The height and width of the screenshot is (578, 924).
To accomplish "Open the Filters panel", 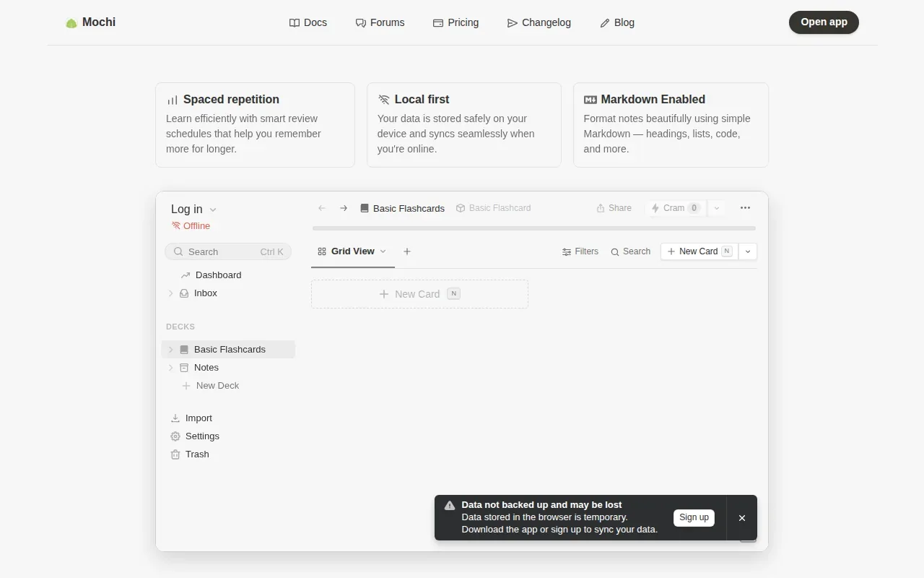I will click(580, 251).
